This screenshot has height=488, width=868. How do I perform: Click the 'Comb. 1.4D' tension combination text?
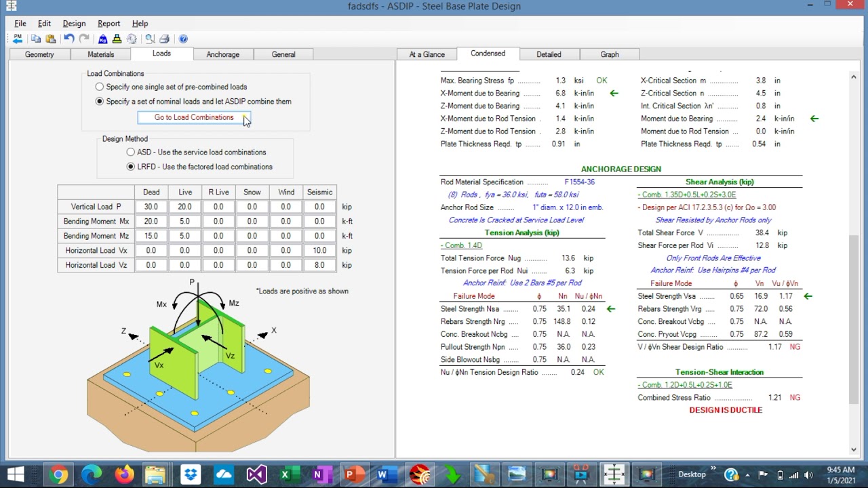click(x=461, y=245)
